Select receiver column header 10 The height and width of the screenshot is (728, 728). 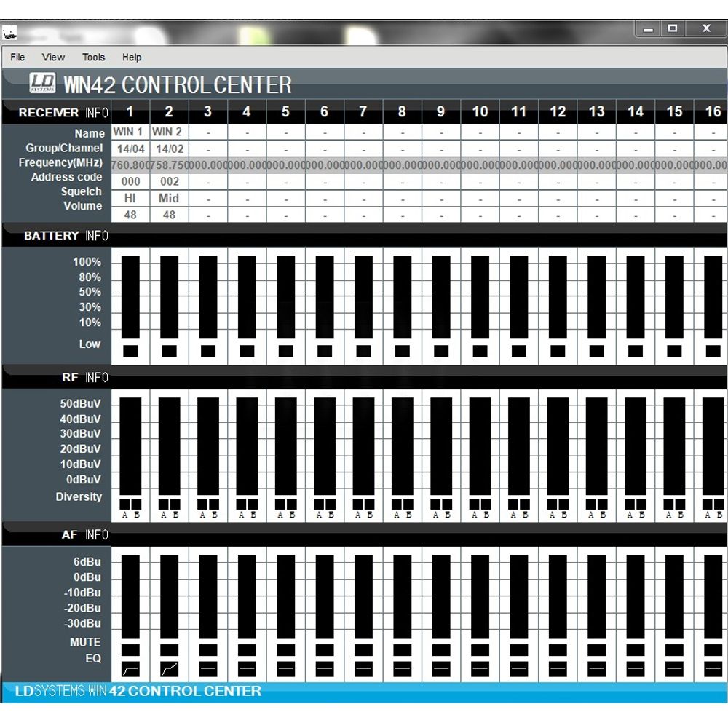(480, 111)
